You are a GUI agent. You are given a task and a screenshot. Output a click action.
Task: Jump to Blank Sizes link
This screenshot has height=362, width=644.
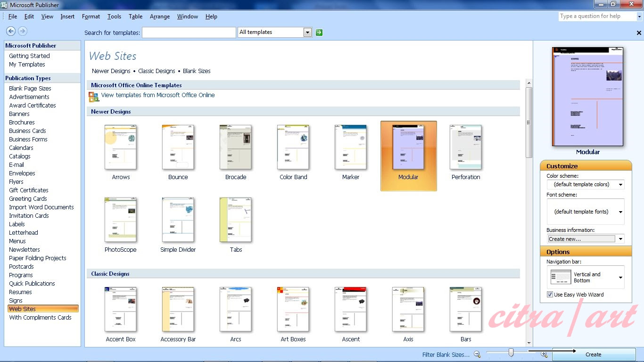197,71
